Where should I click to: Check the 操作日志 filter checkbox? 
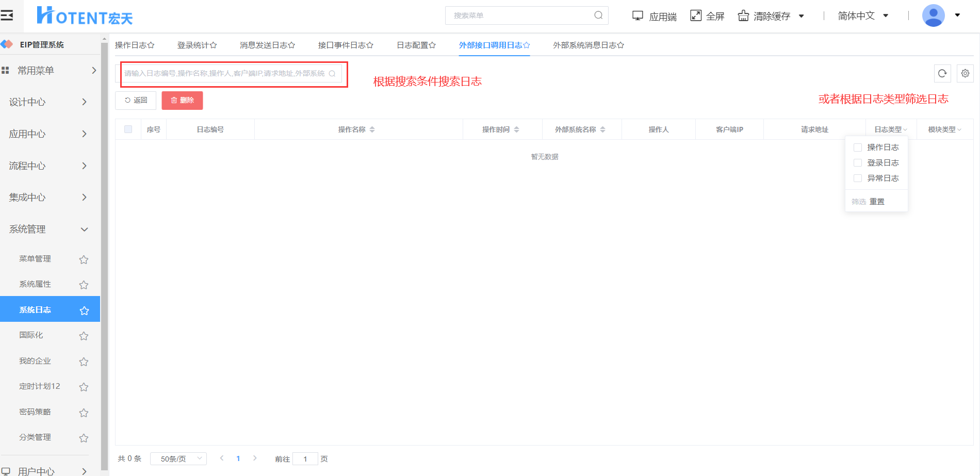point(858,147)
